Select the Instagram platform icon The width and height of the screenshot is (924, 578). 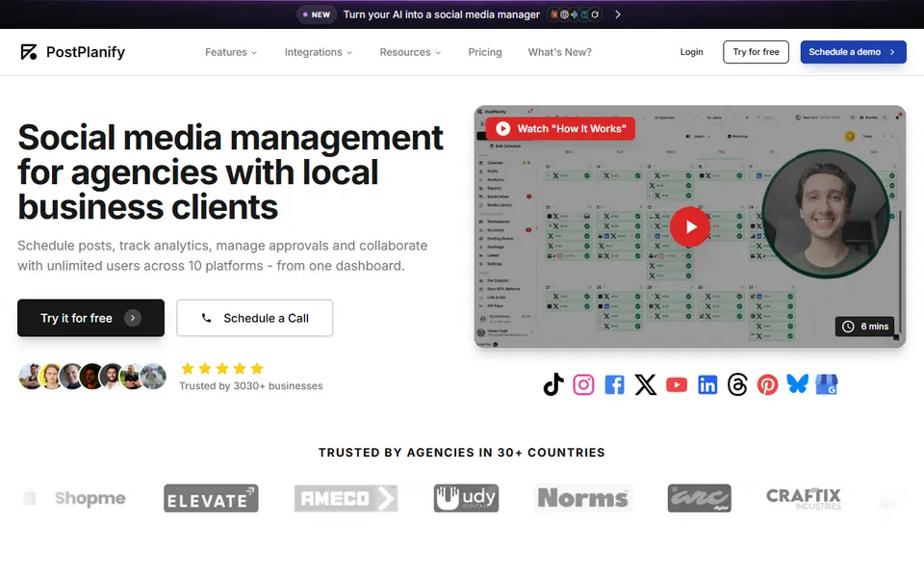583,384
